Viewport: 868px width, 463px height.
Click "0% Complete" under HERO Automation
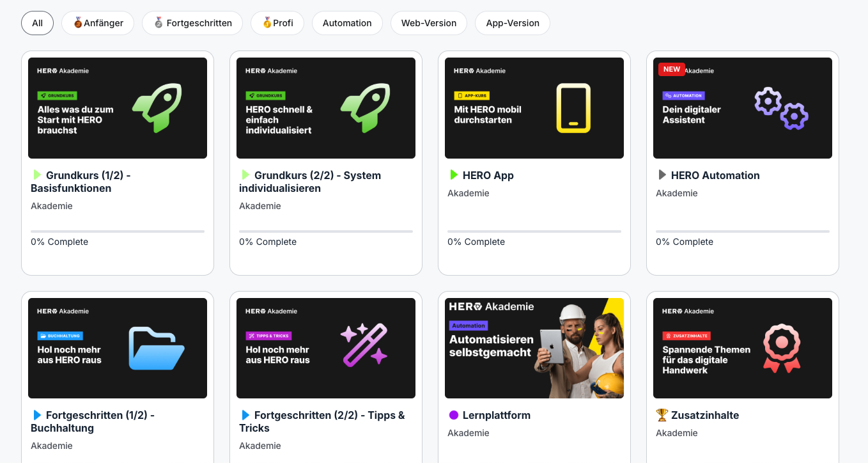[685, 242]
